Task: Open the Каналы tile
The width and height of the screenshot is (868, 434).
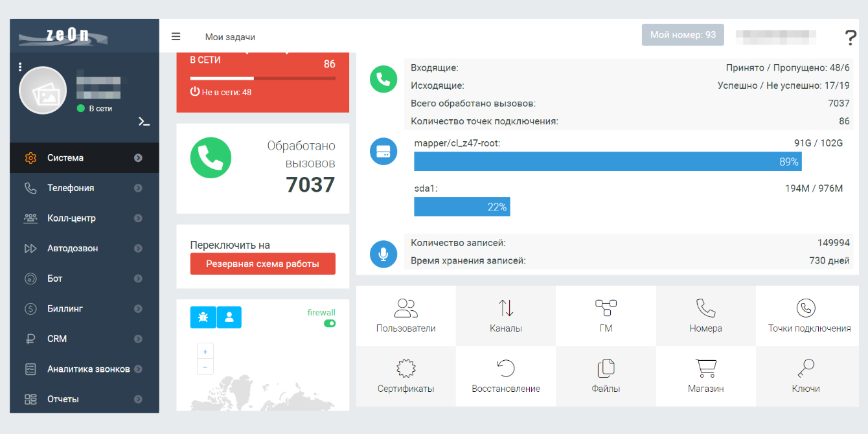Action: [506, 315]
